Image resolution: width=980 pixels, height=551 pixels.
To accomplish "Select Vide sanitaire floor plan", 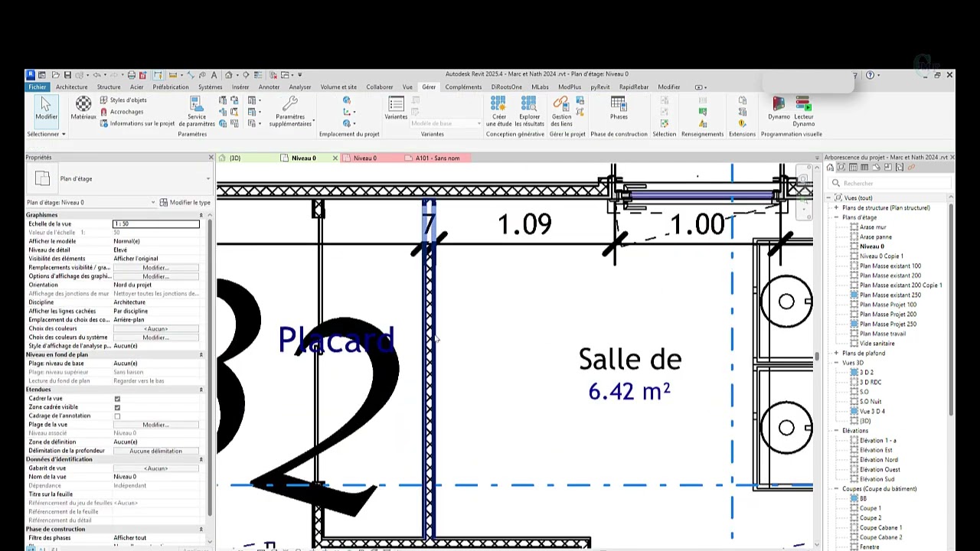I will [877, 344].
